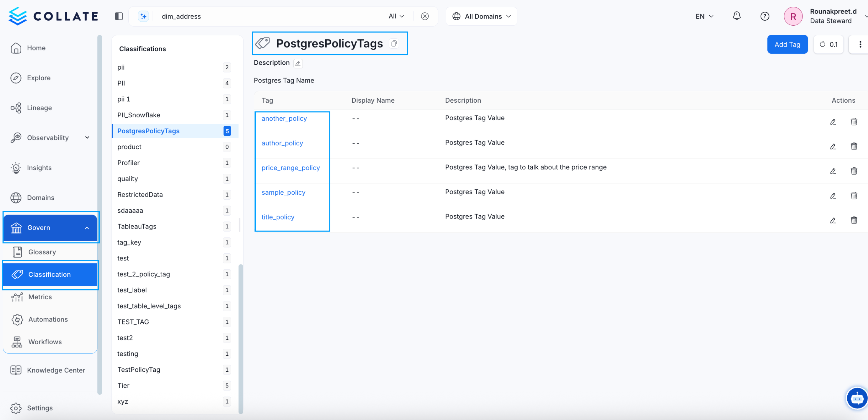The height and width of the screenshot is (420, 868).
Task: Toggle the sidebar collapse icon near the search
Action: pyautogui.click(x=119, y=16)
